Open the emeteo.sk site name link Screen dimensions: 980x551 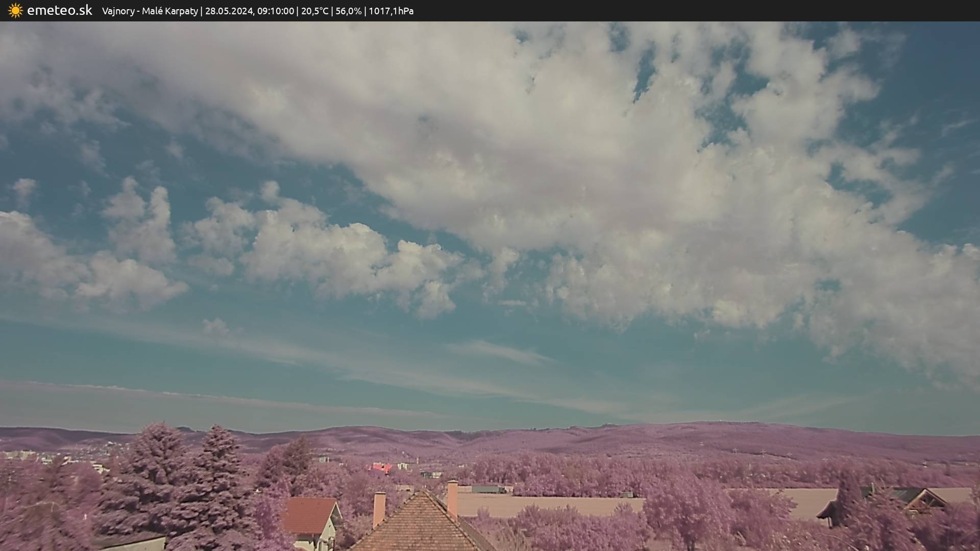point(60,11)
